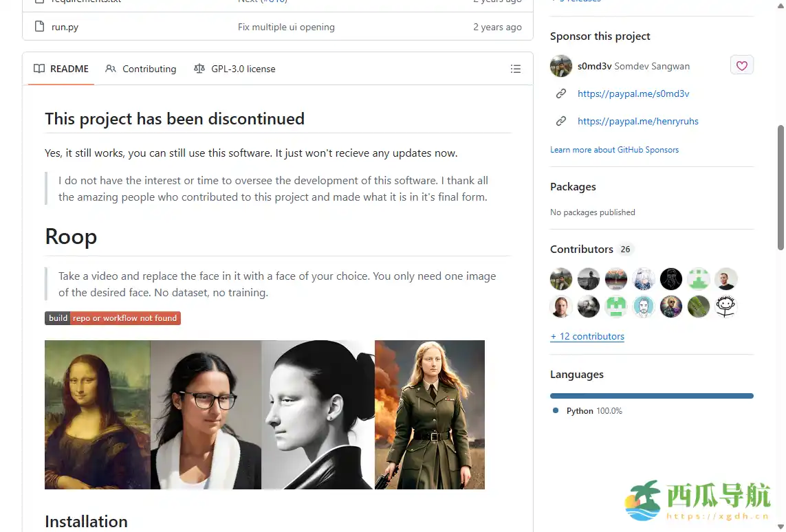
Task: Switch to the README tab
Action: point(61,69)
